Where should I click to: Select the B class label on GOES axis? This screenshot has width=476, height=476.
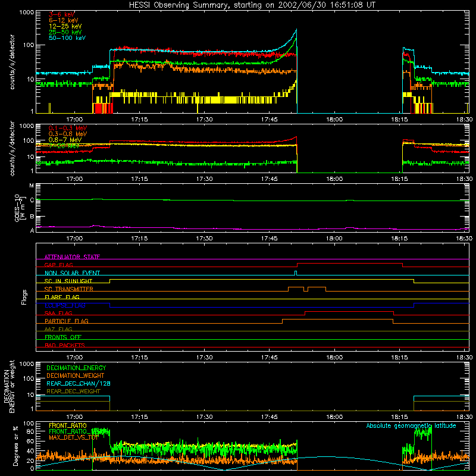point(32,217)
